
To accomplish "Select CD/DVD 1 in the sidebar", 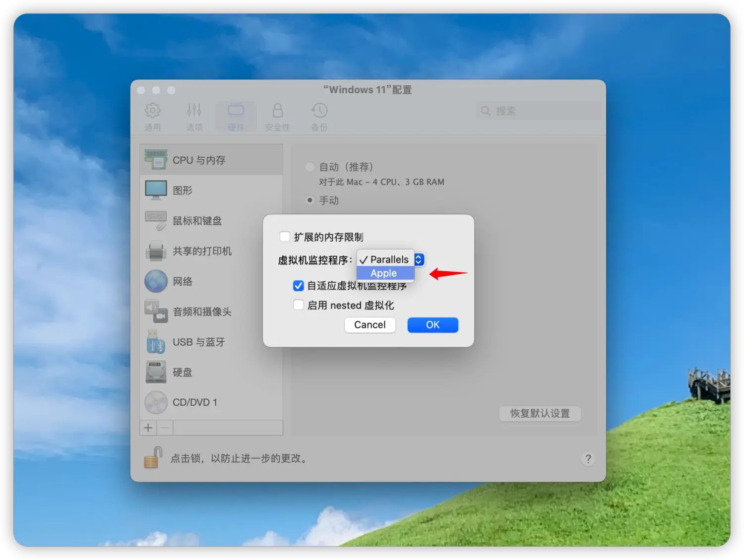I will coord(211,402).
